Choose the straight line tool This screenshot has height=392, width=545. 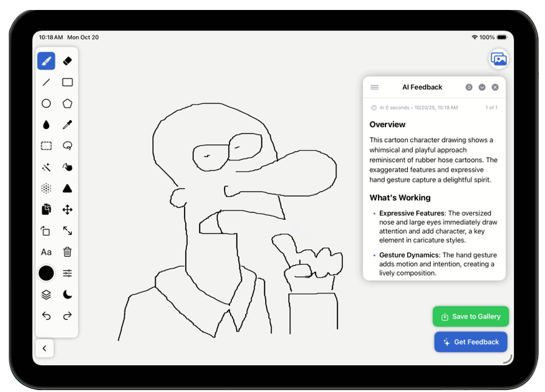[46, 82]
